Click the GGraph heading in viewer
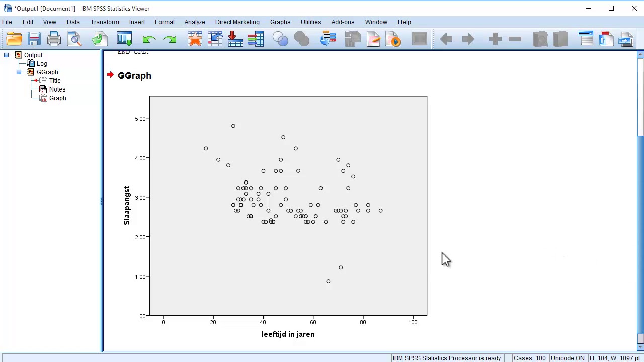The image size is (644, 362). [x=134, y=76]
